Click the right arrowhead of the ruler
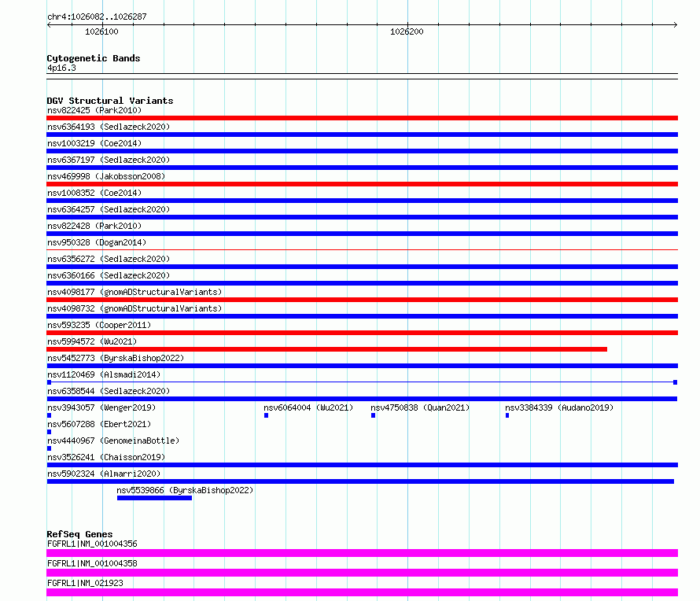Image resolution: width=700 pixels, height=601 pixels. (676, 24)
